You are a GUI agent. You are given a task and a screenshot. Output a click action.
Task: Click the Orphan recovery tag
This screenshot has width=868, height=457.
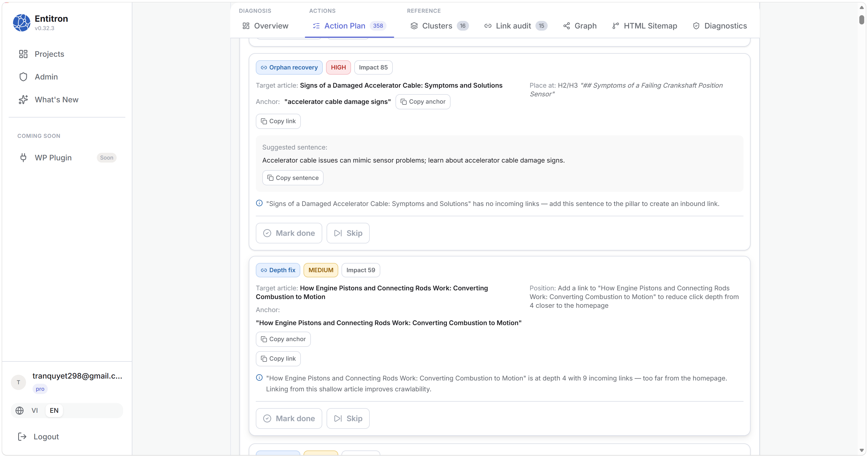pos(289,67)
